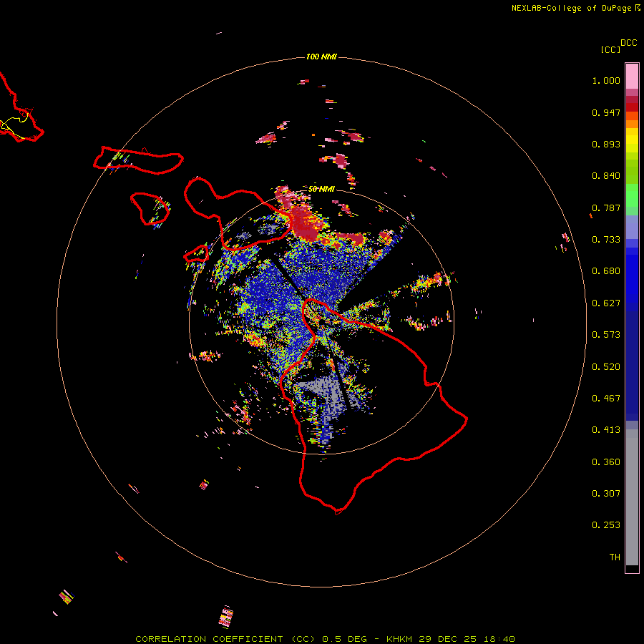
Task: Click the TH threshold label
Action: 615,557
